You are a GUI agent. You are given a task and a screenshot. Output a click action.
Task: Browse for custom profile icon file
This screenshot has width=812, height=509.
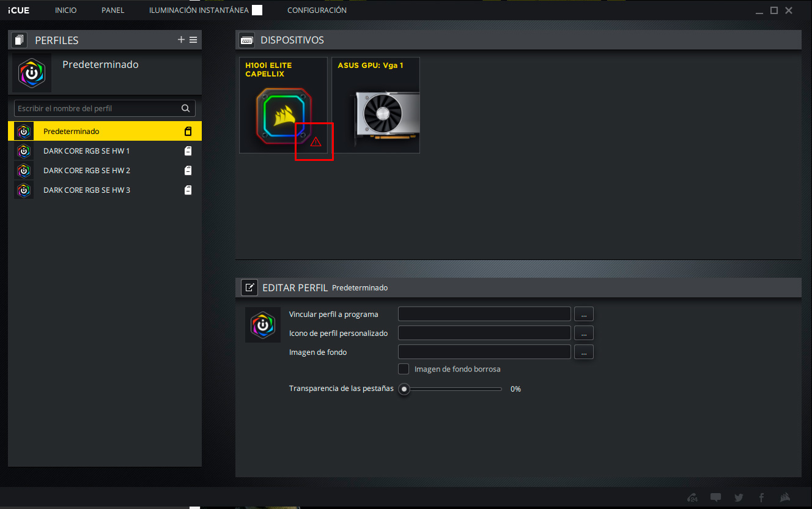[584, 333]
